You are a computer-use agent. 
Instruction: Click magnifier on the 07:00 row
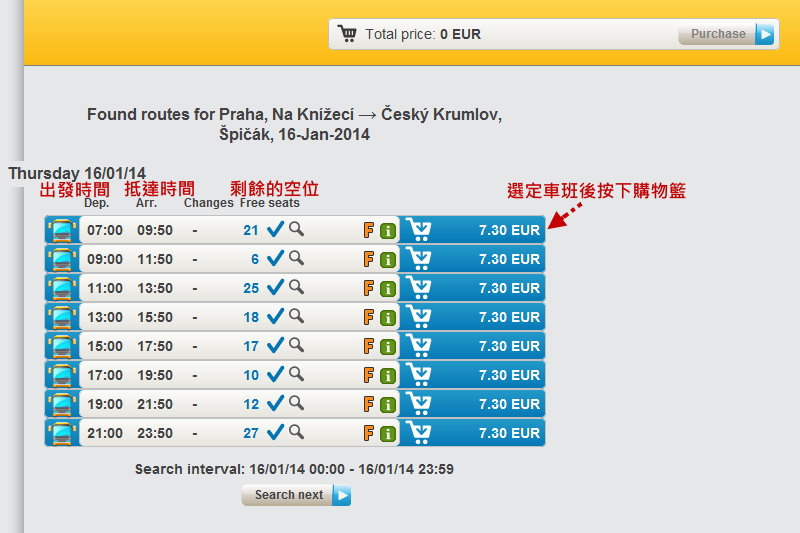[296, 229]
